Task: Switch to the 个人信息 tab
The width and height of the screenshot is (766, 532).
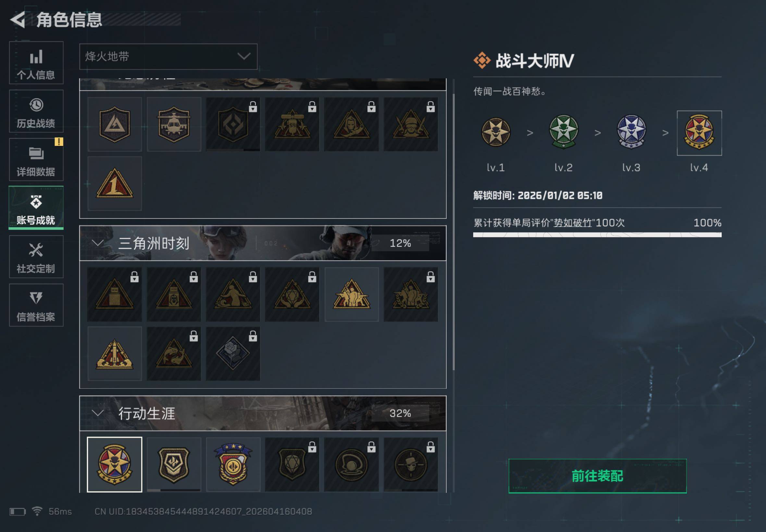Action: pyautogui.click(x=36, y=63)
